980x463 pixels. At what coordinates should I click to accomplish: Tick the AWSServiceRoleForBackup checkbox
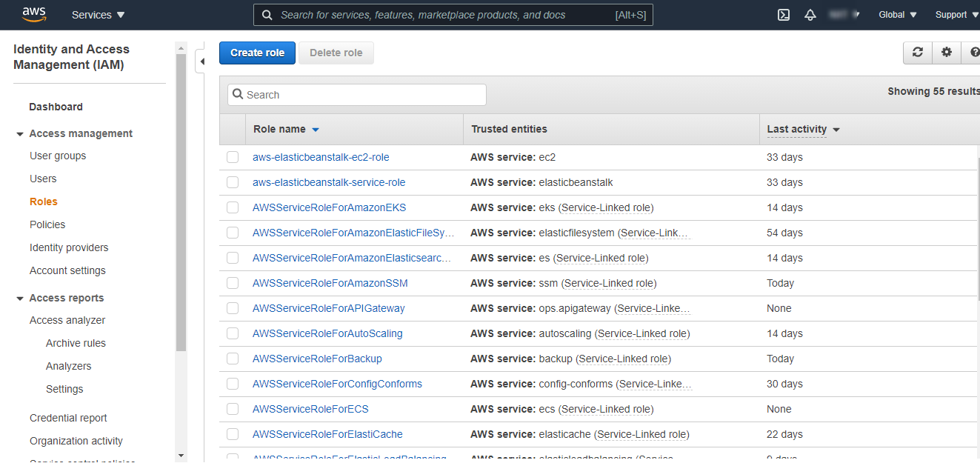233,359
